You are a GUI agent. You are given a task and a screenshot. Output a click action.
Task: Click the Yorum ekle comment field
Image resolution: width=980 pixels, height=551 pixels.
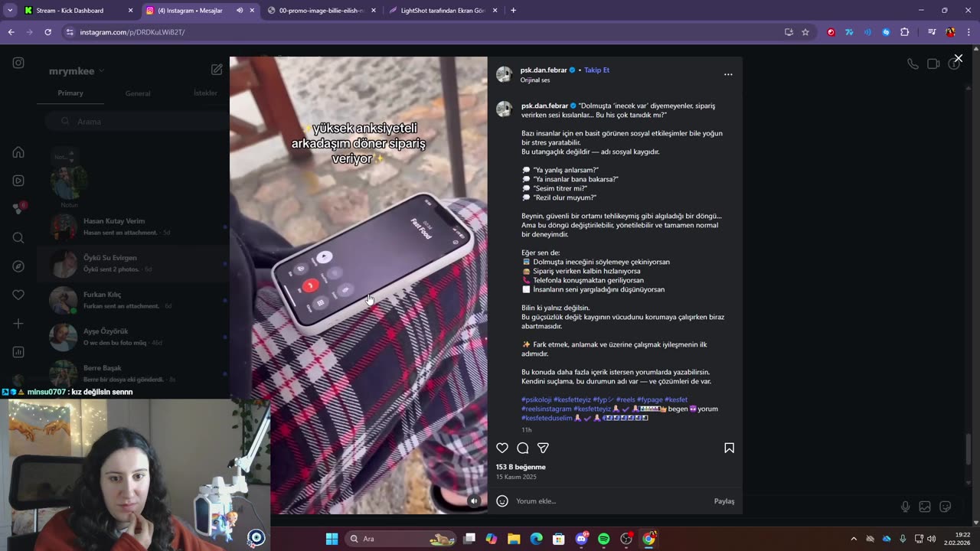tap(611, 501)
